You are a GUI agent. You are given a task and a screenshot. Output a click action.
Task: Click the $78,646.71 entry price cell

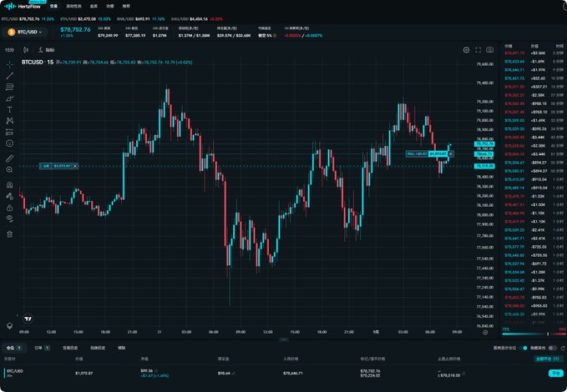click(x=293, y=373)
